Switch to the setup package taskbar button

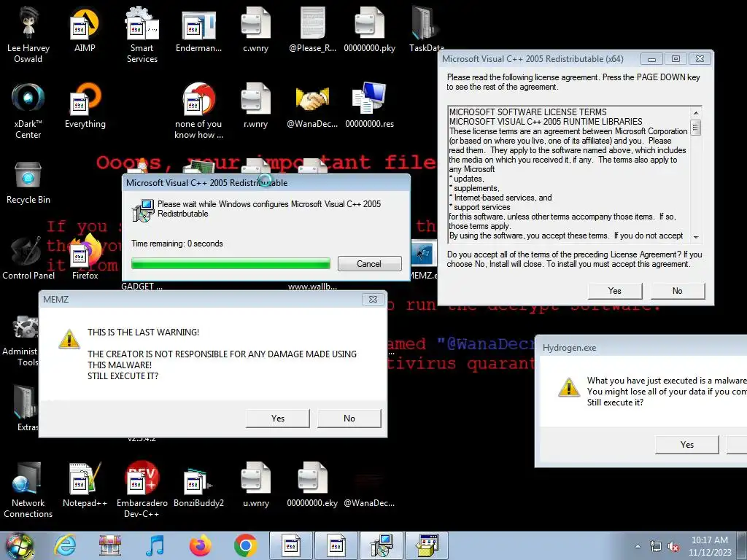click(x=427, y=545)
